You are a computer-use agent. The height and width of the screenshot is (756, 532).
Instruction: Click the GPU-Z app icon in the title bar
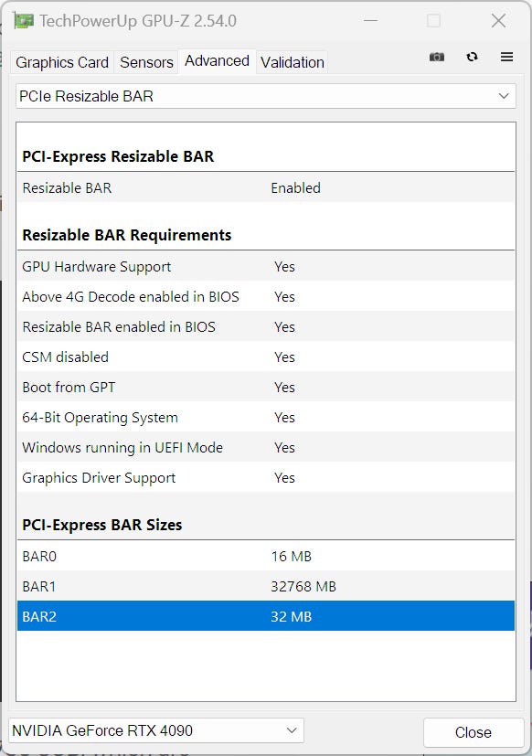coord(24,21)
